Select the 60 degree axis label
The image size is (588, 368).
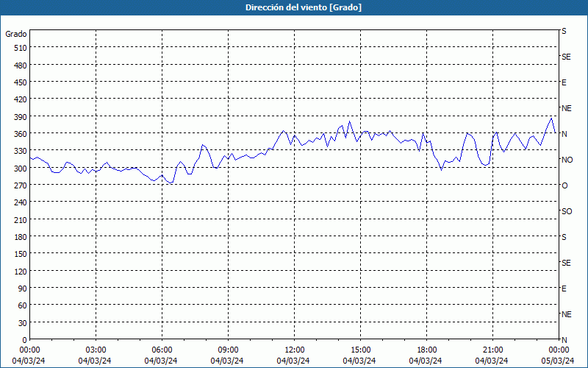22,305
